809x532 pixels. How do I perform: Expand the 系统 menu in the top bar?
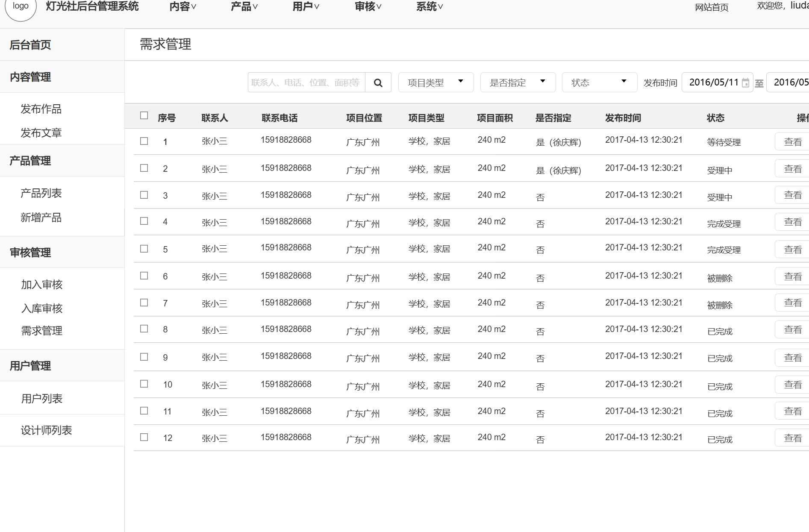coord(428,6)
